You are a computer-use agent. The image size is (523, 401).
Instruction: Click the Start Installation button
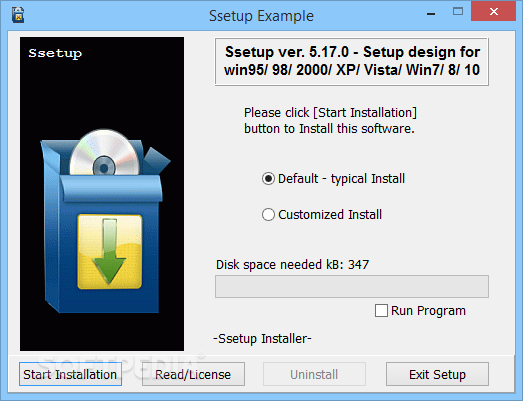(x=70, y=374)
